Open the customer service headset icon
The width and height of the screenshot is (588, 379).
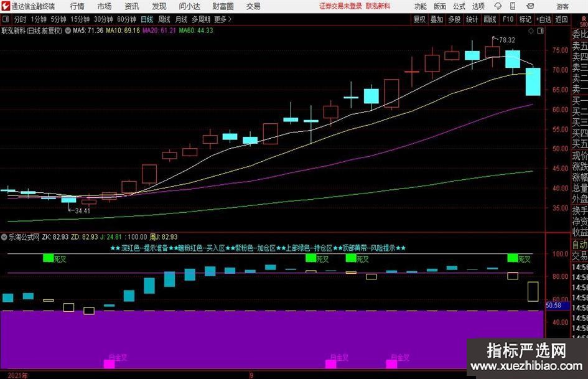click(498, 6)
